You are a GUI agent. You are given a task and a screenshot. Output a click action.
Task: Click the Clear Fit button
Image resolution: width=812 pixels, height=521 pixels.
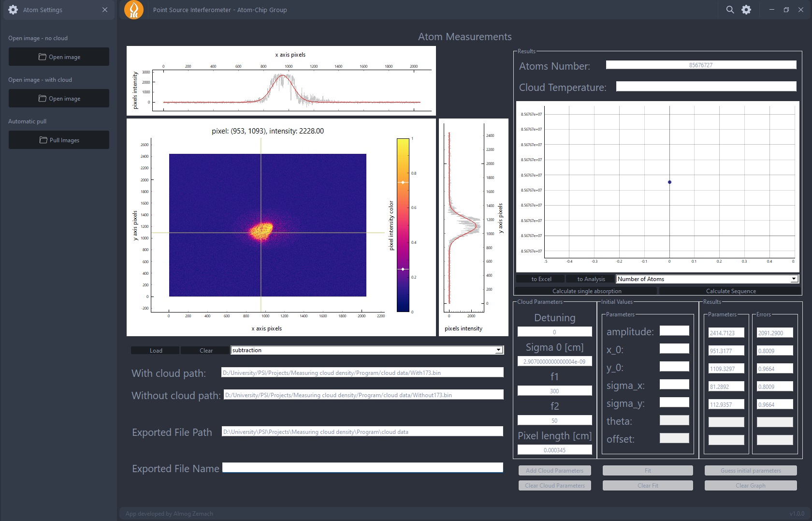[x=648, y=485]
